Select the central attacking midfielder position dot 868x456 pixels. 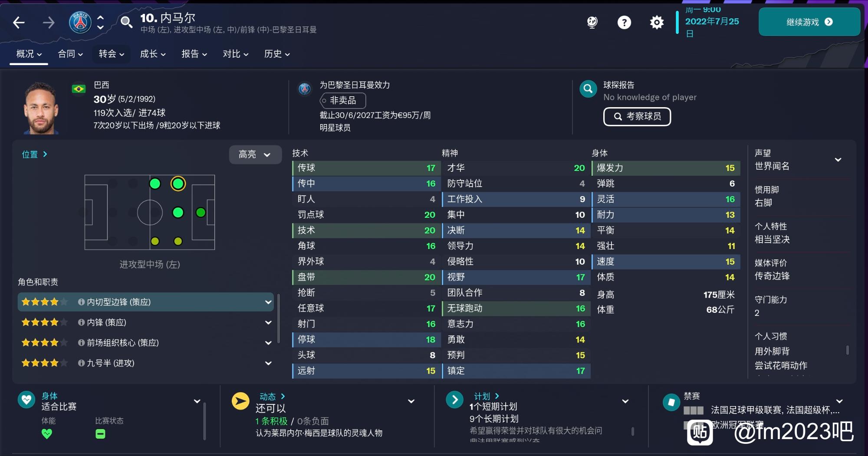pos(178,213)
